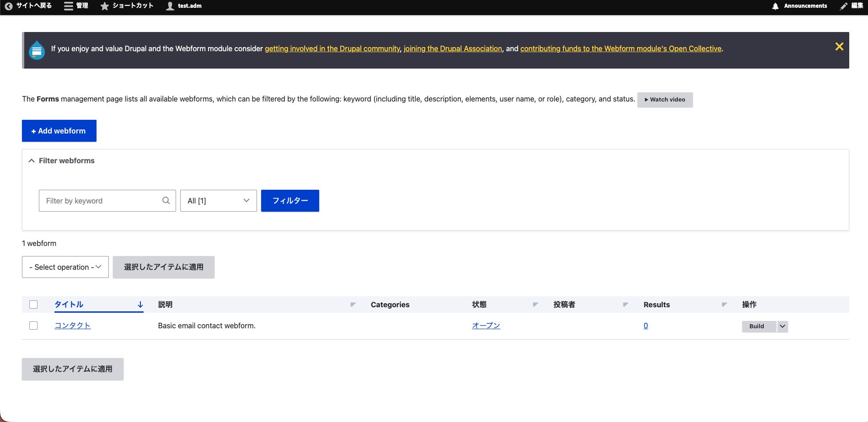Screen dimensions: 868x422
Task: Open the Select operation dropdown
Action: point(65,267)
